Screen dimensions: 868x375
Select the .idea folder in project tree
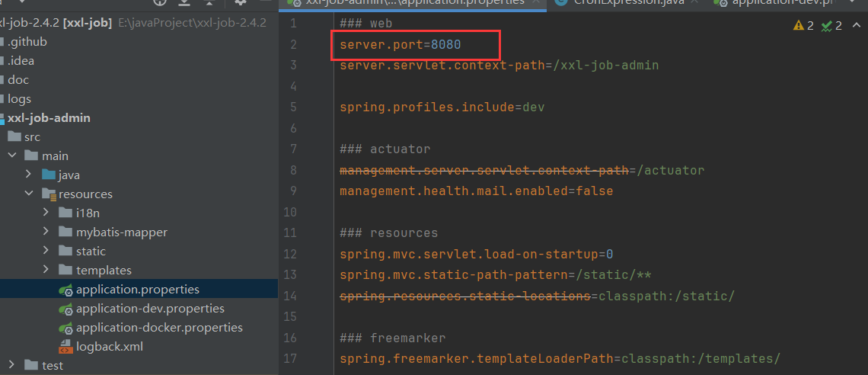21,60
